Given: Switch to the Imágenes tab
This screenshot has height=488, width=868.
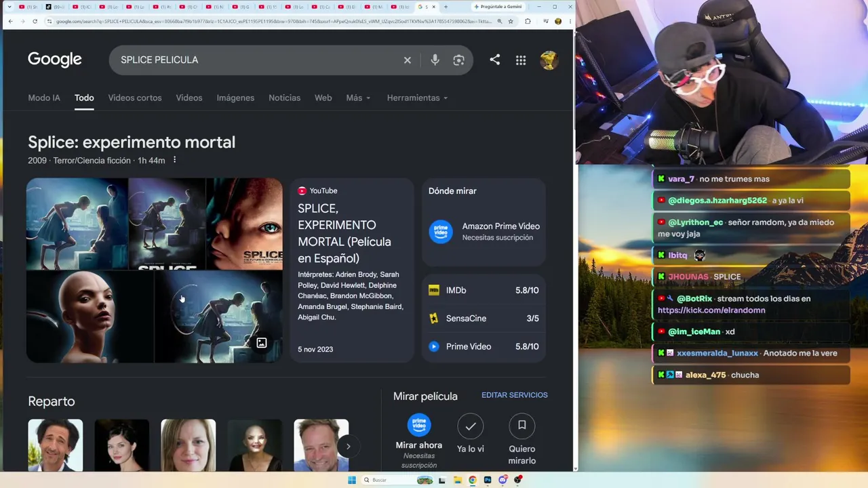Looking at the screenshot, I should point(235,98).
